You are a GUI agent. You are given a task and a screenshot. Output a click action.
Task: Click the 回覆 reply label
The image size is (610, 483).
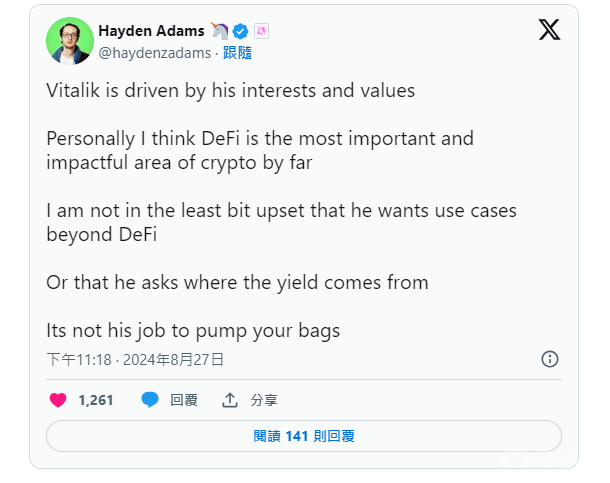pyautogui.click(x=184, y=400)
